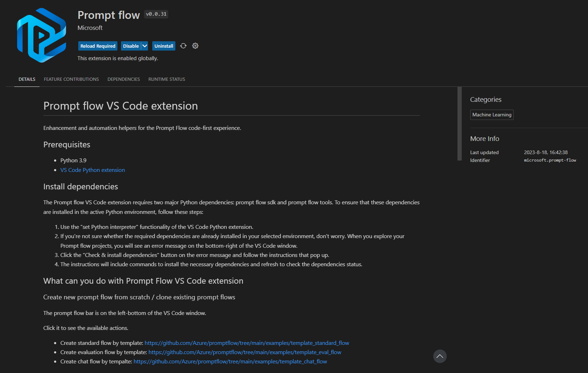The width and height of the screenshot is (588, 373).
Task: Click the last updated date 2023-8-18, 16:42:38
Action: (546, 152)
